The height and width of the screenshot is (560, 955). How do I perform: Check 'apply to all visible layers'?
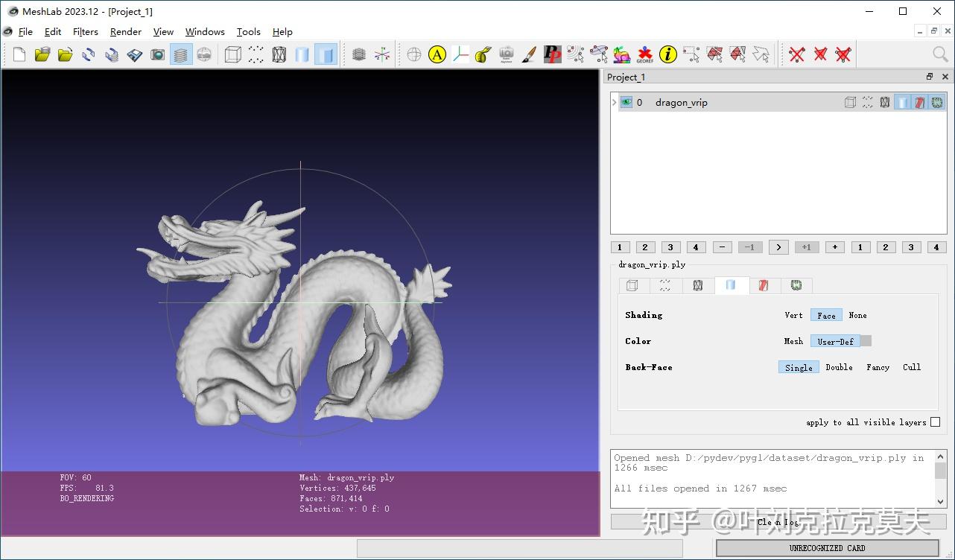936,422
